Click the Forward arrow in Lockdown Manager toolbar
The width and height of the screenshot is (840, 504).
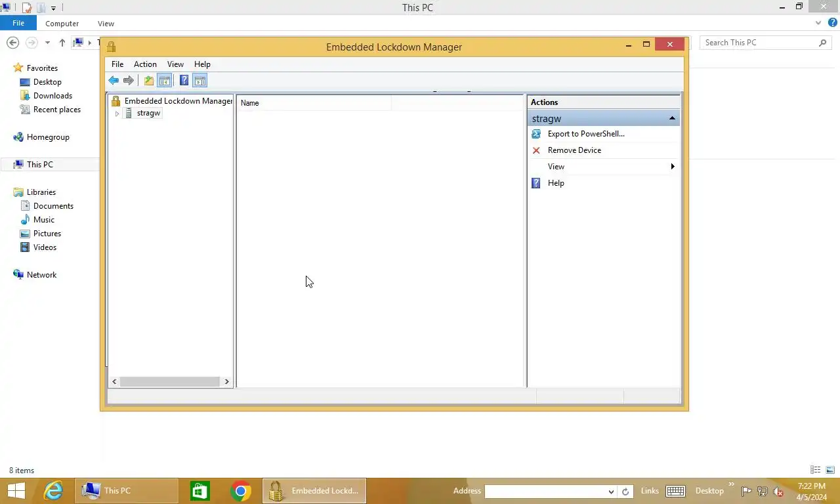click(x=129, y=81)
